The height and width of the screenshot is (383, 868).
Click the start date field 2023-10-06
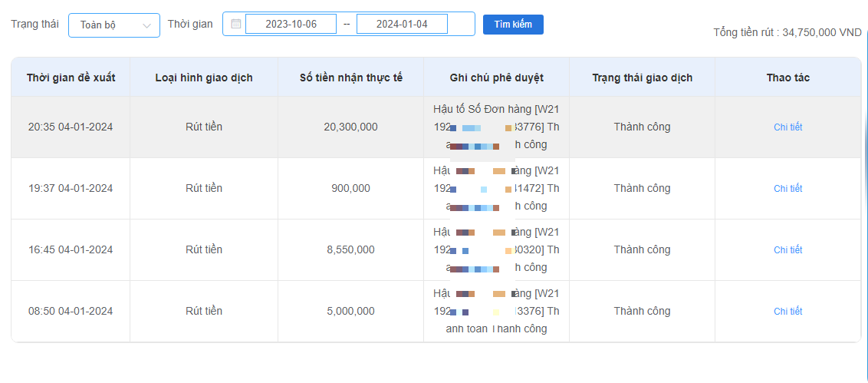(291, 25)
